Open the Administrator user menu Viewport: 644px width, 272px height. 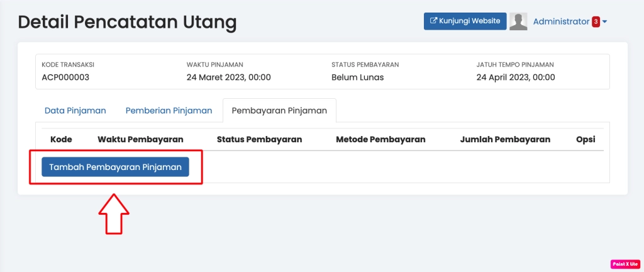tap(561, 21)
